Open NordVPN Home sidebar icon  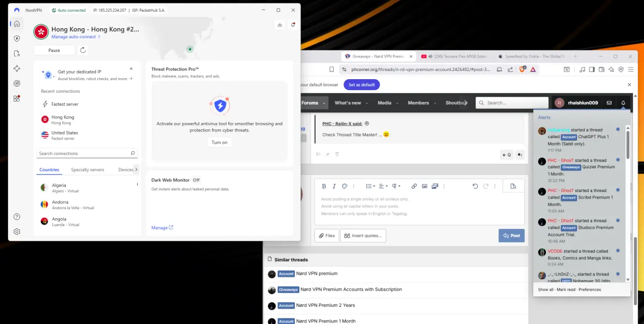tap(17, 24)
